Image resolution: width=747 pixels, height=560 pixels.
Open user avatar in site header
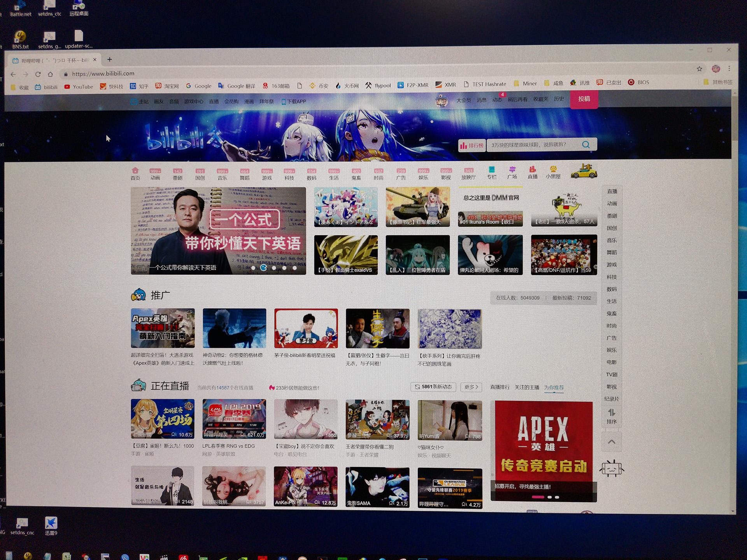coord(441,101)
